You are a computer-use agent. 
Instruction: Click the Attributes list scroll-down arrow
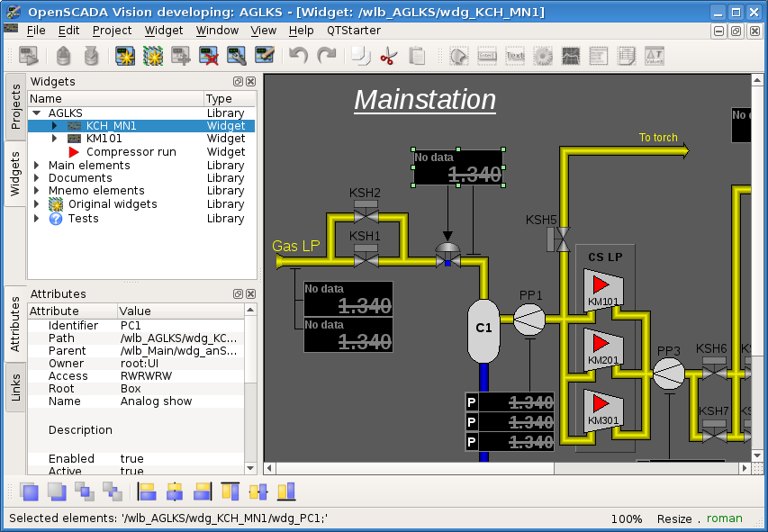pyautogui.click(x=250, y=468)
